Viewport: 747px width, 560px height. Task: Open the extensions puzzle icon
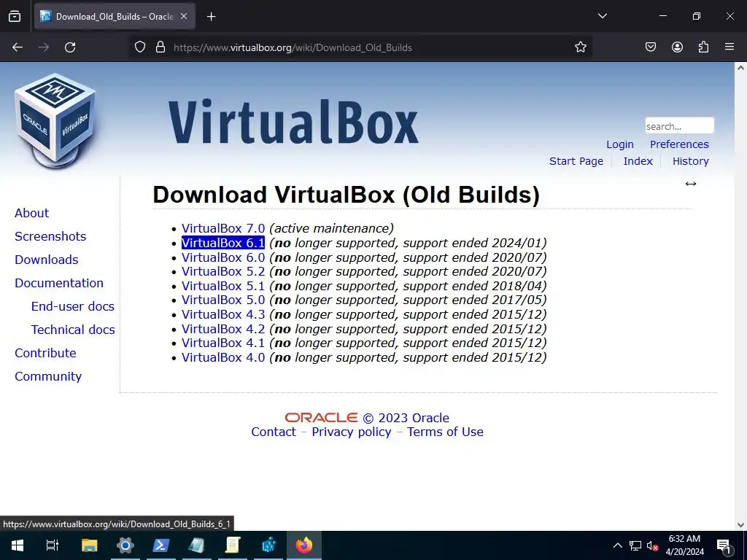(x=703, y=47)
